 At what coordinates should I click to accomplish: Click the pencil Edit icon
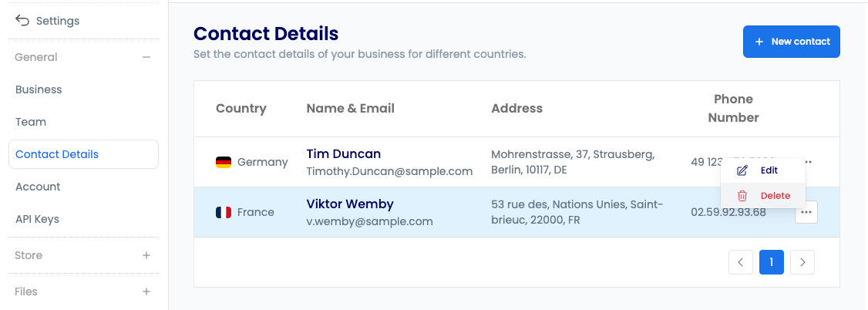(x=742, y=170)
